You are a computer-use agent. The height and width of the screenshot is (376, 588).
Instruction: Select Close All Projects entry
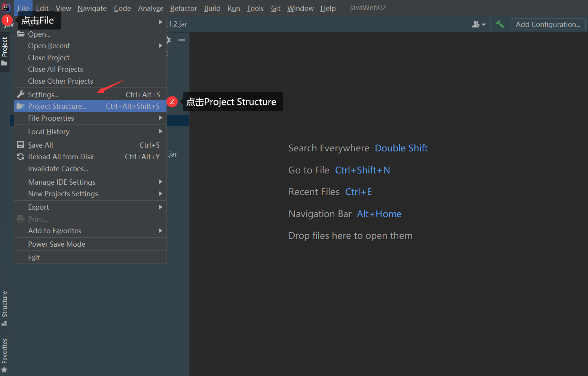(x=90, y=69)
